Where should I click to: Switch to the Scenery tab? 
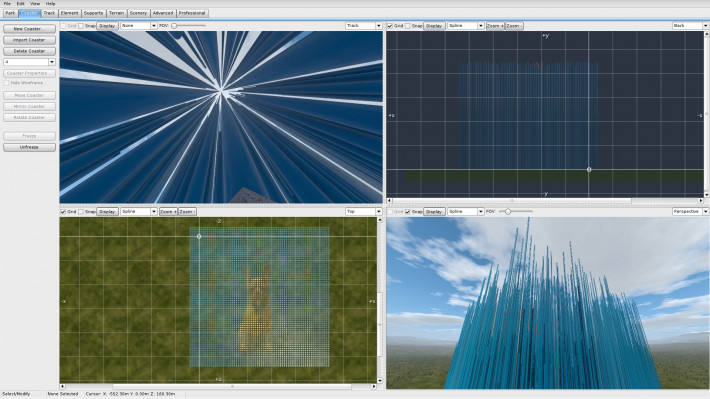(138, 13)
